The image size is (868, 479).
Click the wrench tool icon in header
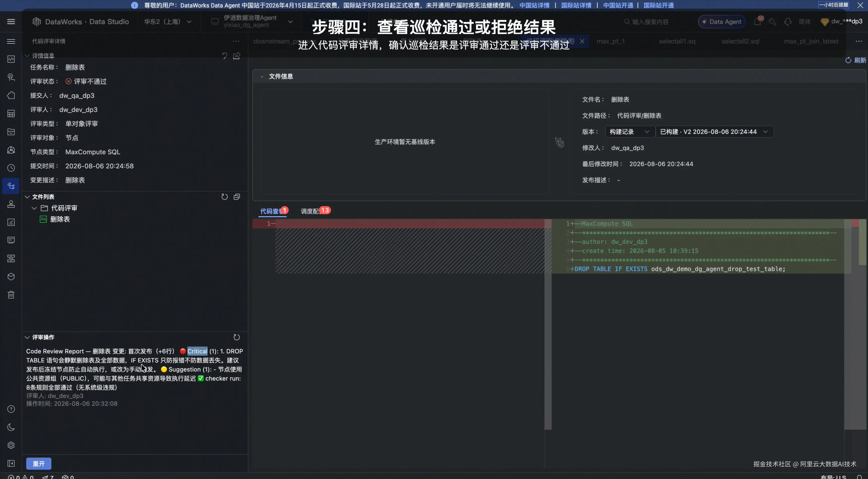coord(772,22)
